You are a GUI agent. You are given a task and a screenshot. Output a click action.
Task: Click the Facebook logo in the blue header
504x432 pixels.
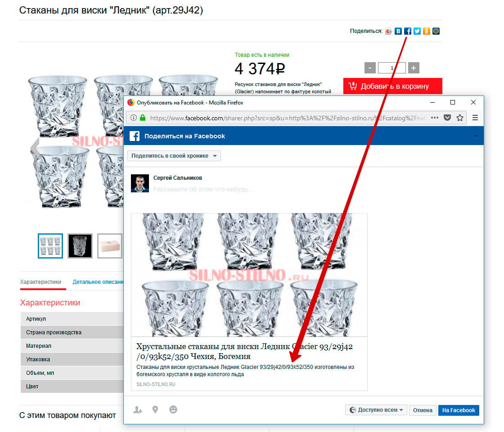click(x=135, y=136)
